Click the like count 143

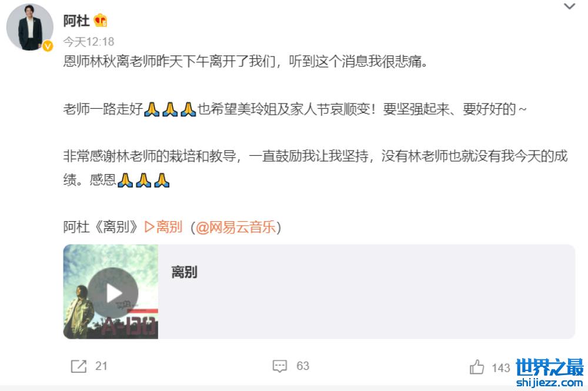pos(500,367)
